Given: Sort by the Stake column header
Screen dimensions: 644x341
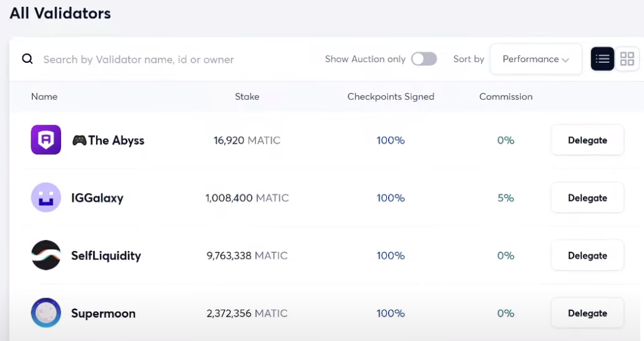Looking at the screenshot, I should (x=247, y=97).
